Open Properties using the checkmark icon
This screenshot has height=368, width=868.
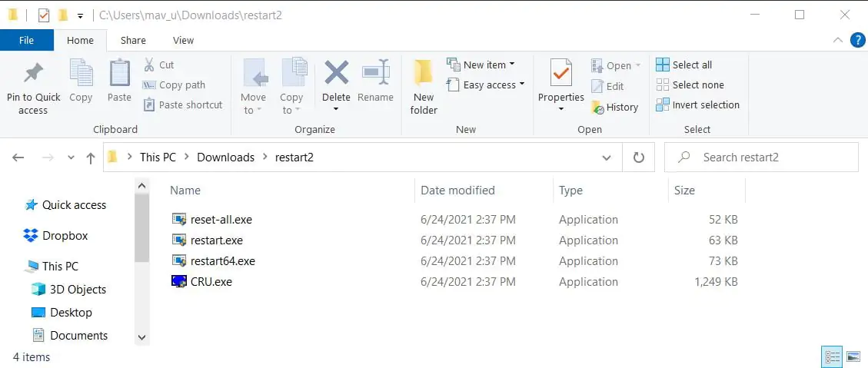[x=560, y=74]
